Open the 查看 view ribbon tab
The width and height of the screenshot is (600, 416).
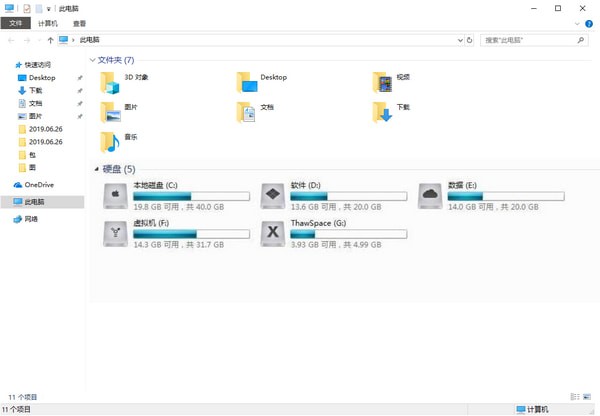(80, 23)
